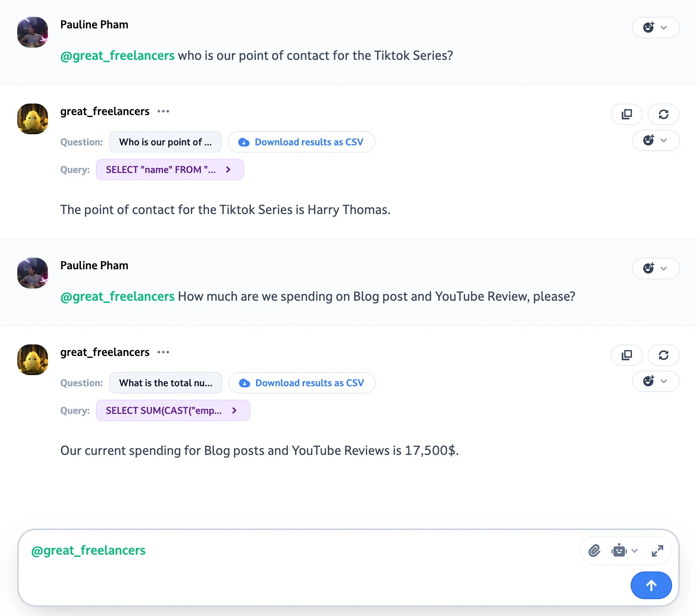Regenerate the Tiktok Series answer
The height and width of the screenshot is (616, 697).
click(663, 114)
